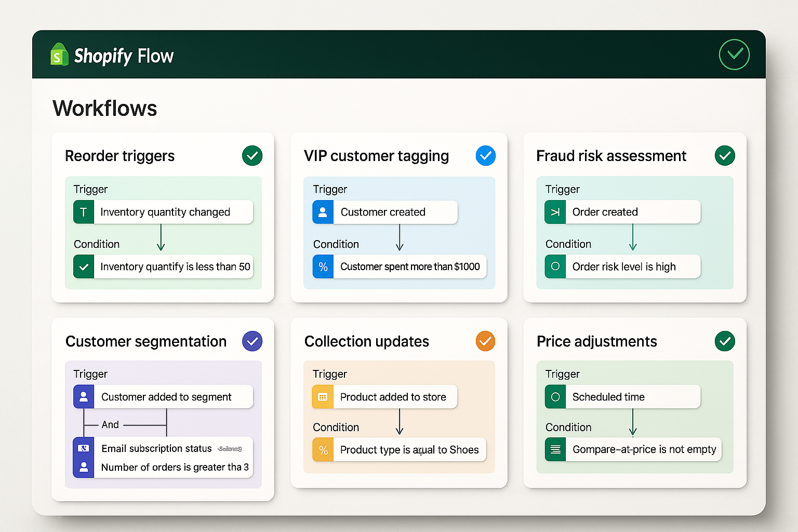Image resolution: width=798 pixels, height=532 pixels.
Task: Click the Shopify Flow logo icon
Action: click(59, 55)
